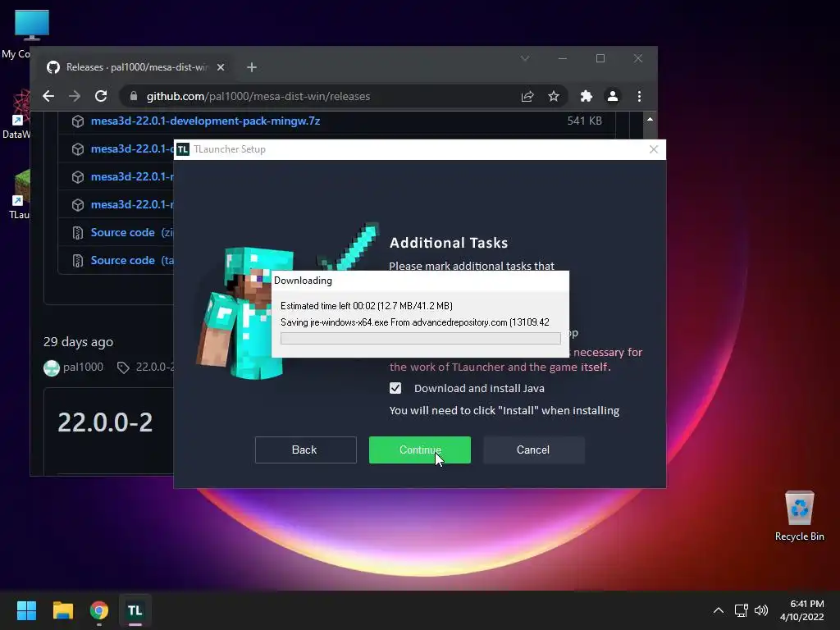Cancel the TLauncher Setup installer
This screenshot has width=840, height=630.
(x=533, y=450)
